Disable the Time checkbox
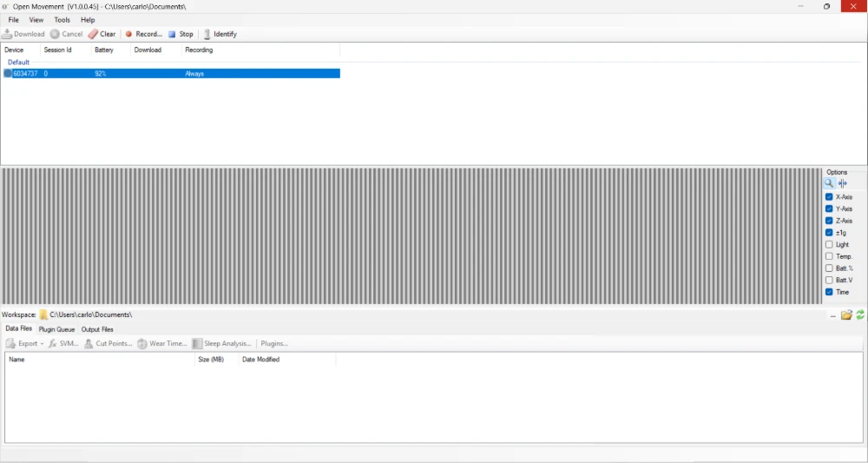The width and height of the screenshot is (868, 463). [x=829, y=292]
